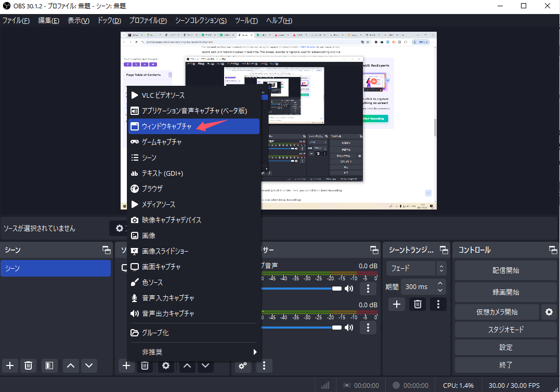Increase transition duration with up arrow
Image resolution: width=560 pixels, height=392 pixels.
click(x=441, y=283)
